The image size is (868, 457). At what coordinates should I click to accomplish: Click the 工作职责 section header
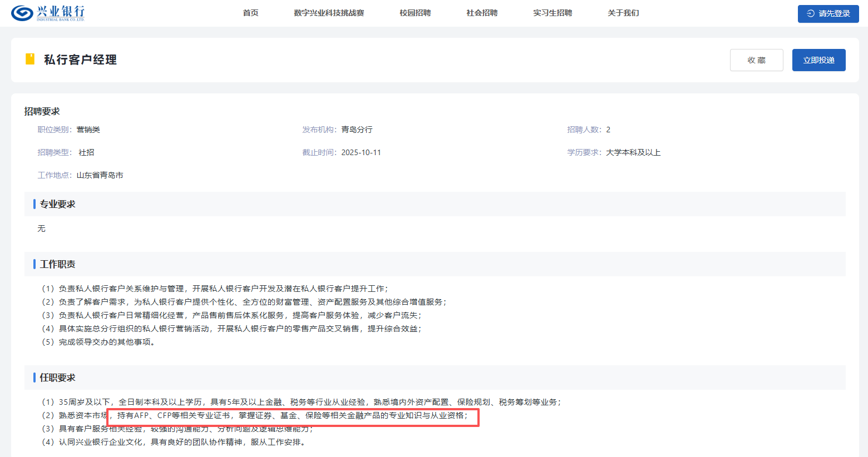(x=57, y=264)
